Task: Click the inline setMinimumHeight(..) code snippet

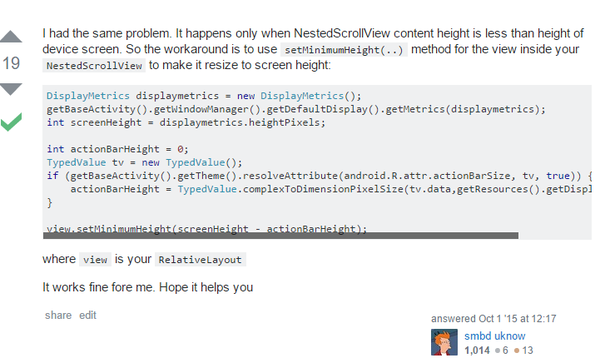Action: click(344, 50)
